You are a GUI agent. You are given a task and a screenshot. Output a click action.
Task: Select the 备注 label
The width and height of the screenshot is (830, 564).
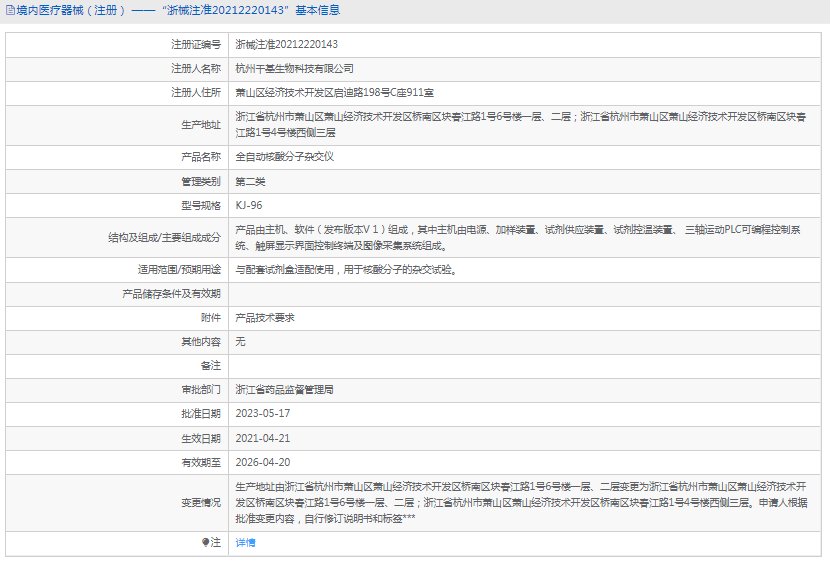(211, 366)
